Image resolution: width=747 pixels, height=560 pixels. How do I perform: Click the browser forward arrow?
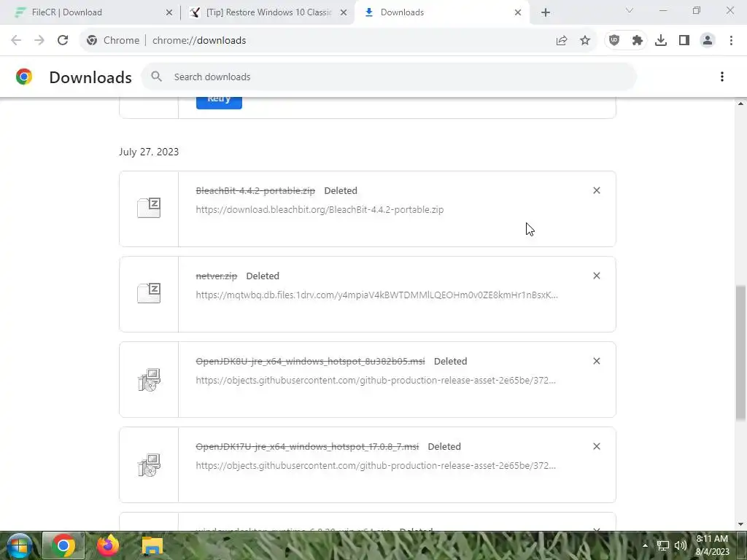pyautogui.click(x=39, y=41)
